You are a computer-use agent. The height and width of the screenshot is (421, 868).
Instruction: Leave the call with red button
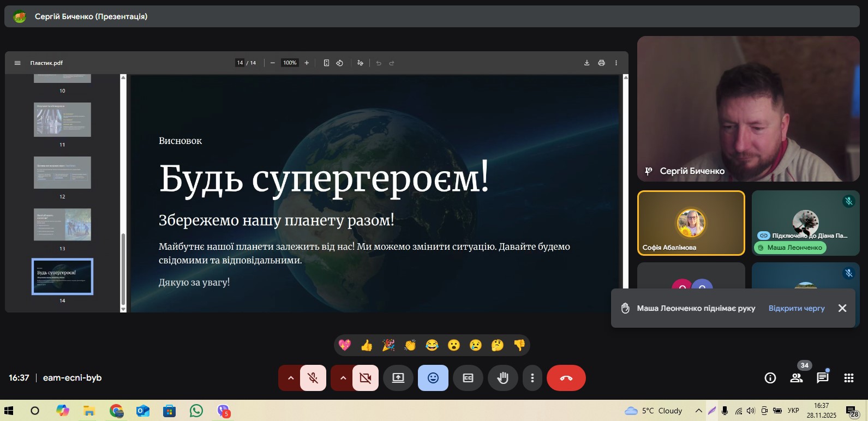pos(566,378)
